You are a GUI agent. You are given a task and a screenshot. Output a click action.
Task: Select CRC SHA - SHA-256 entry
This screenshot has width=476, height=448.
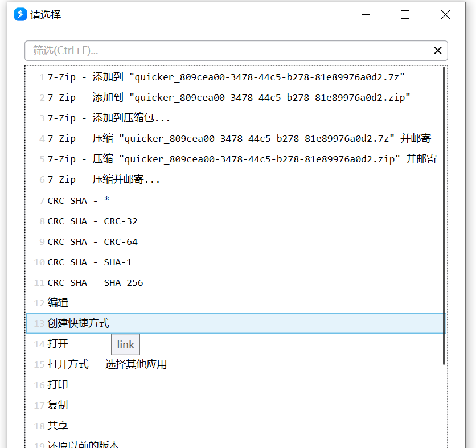tap(236, 282)
